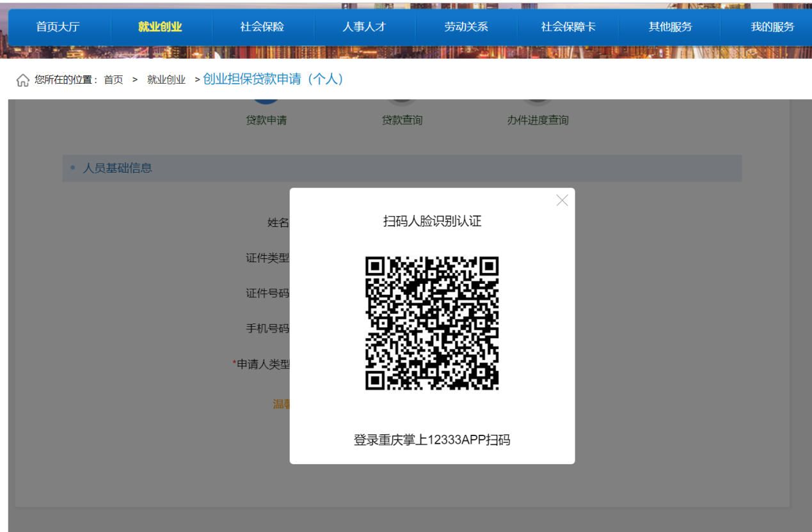Close the face recognition QR dialog
The width and height of the screenshot is (812, 532).
coord(562,200)
